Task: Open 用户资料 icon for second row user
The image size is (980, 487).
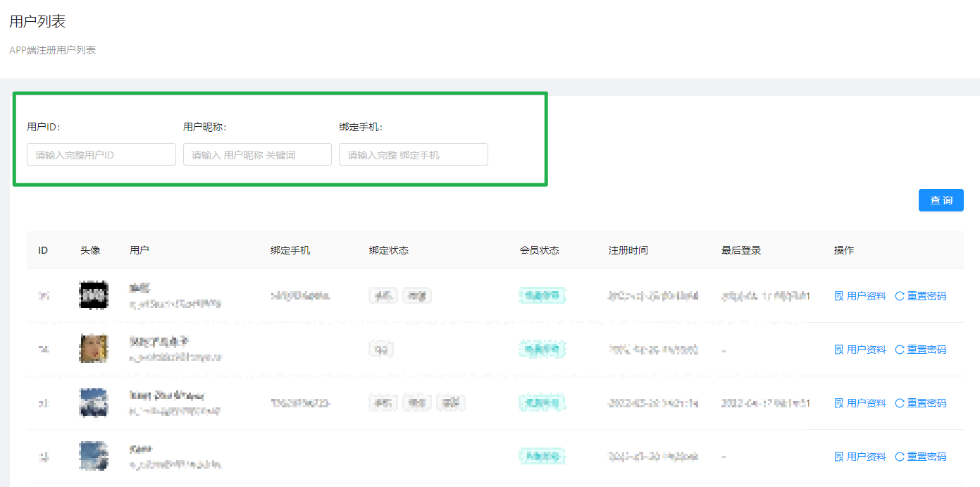Action: pos(838,350)
